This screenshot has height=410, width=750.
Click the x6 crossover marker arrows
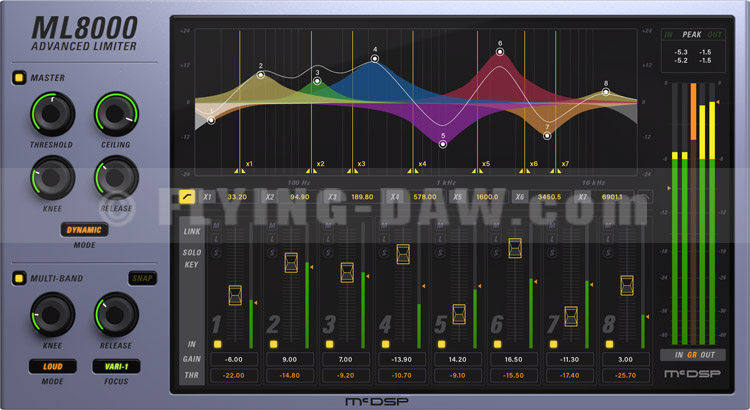(525, 171)
